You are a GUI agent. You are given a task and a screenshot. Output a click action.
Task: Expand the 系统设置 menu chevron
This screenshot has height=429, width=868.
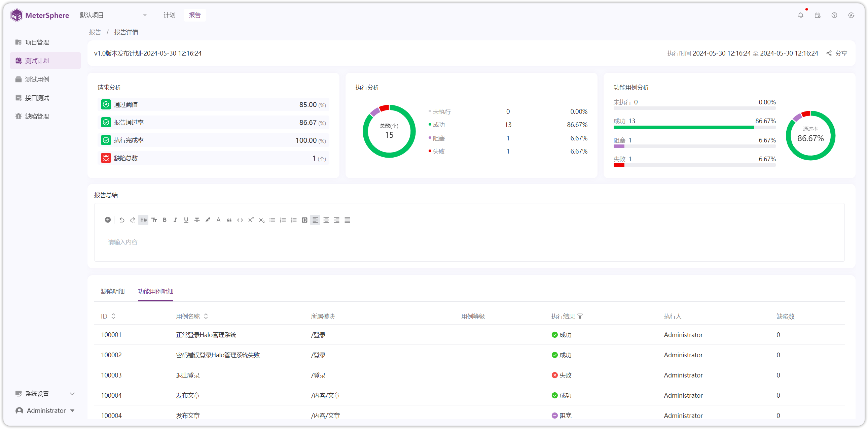pyautogui.click(x=72, y=394)
